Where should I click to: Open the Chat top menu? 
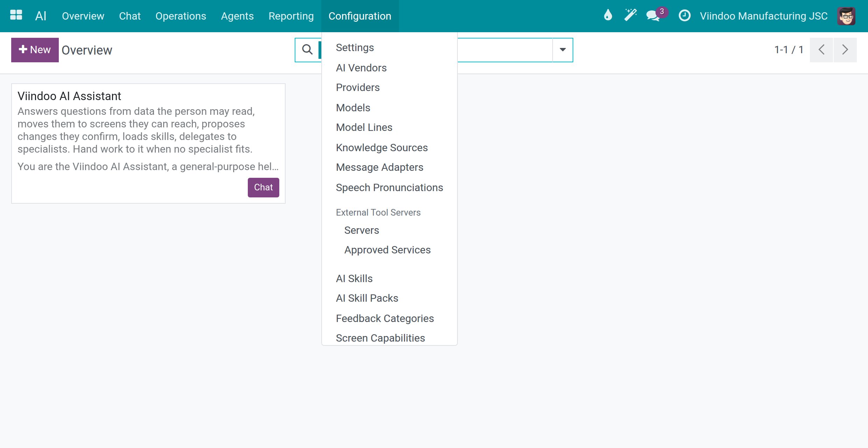pyautogui.click(x=129, y=16)
